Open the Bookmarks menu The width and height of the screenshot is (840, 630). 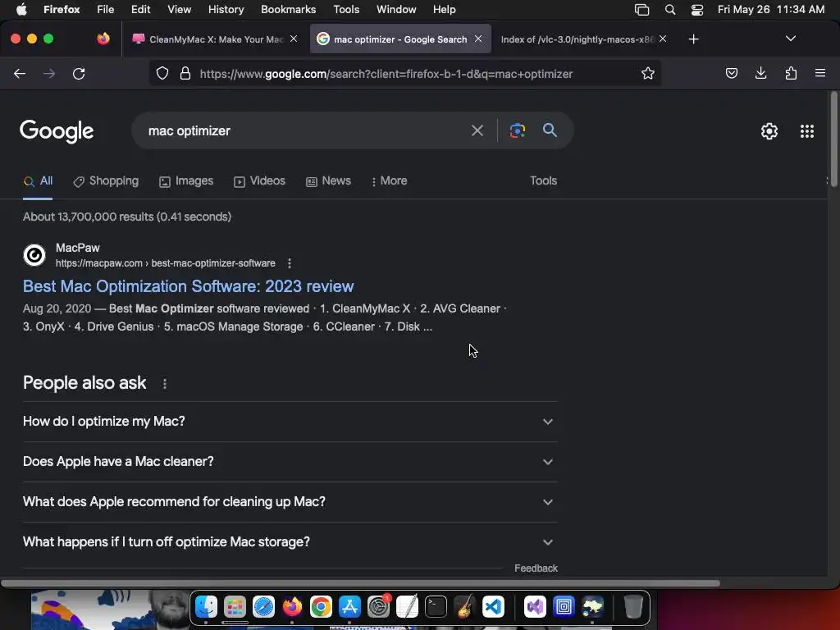pos(288,10)
